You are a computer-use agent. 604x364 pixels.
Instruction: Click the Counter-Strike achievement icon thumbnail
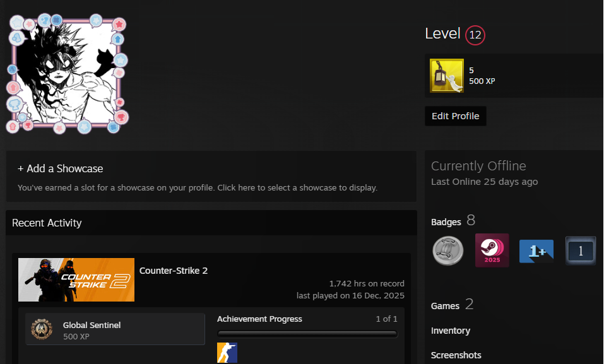click(227, 353)
